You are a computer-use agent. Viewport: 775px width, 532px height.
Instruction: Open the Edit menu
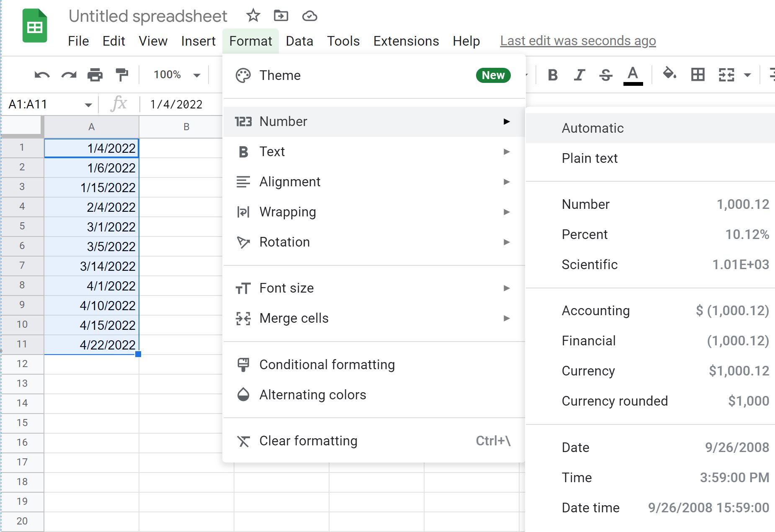[113, 41]
